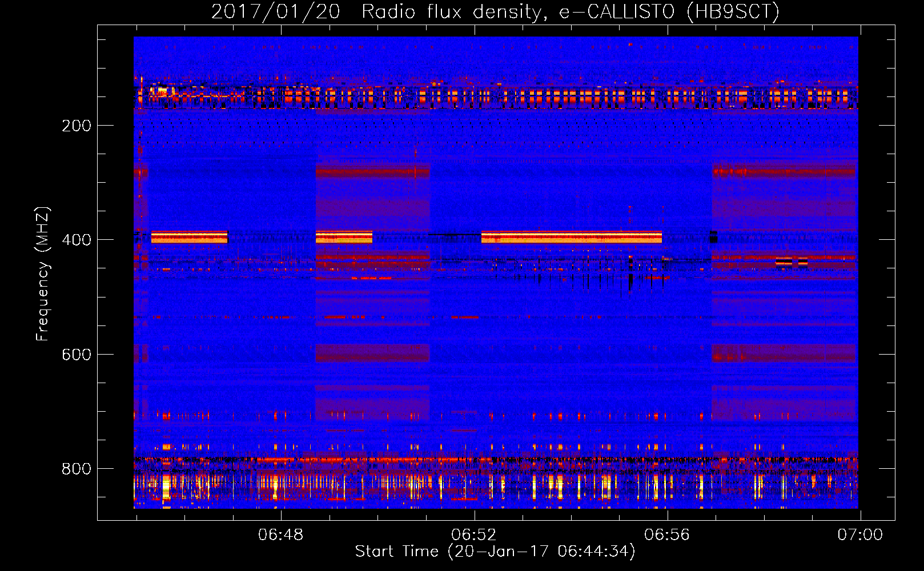Image resolution: width=924 pixels, height=571 pixels.
Task: Click the 07:00 time tick label
Action: coord(860,535)
